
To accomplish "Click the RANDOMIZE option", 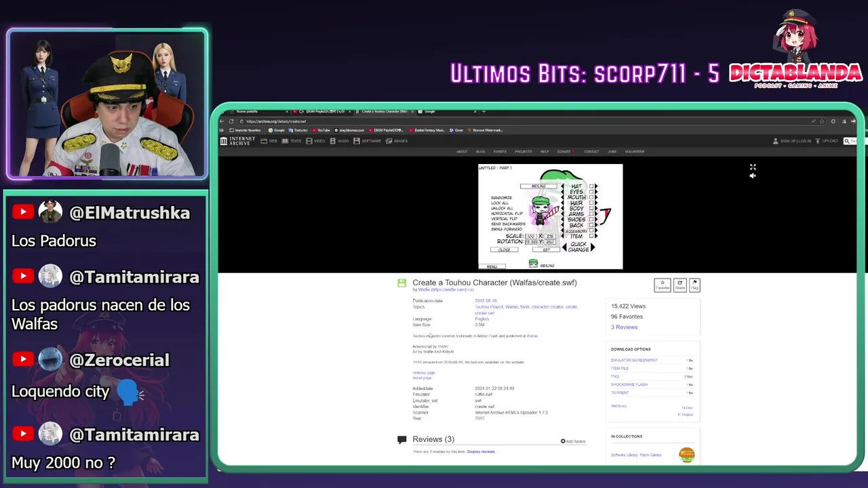I will 502,198.
